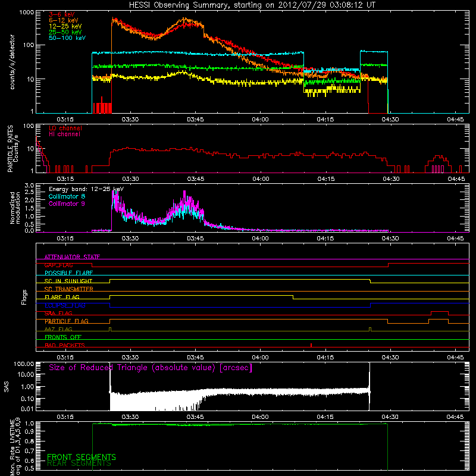Image resolution: width=476 pixels, height=476 pixels.
Task: Click the 100.00 y-axis label of SAS panel
Action: pyautogui.click(x=24, y=364)
